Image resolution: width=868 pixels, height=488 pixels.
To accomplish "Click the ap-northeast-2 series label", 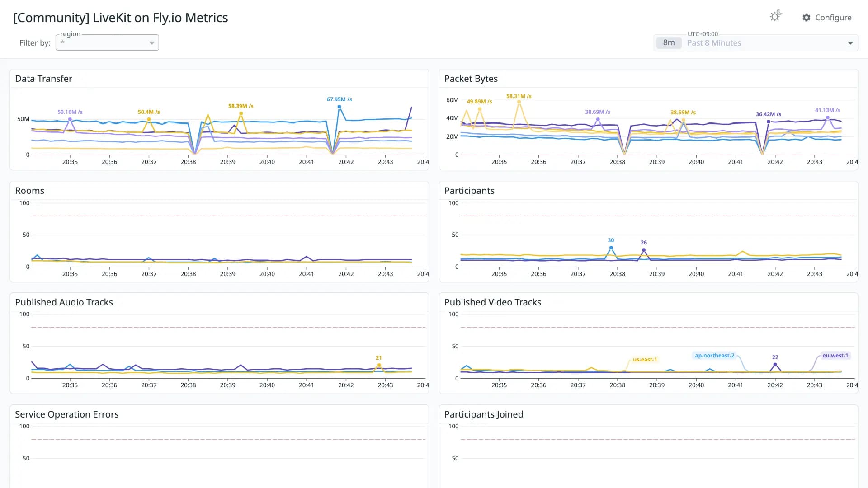I will tap(714, 356).
